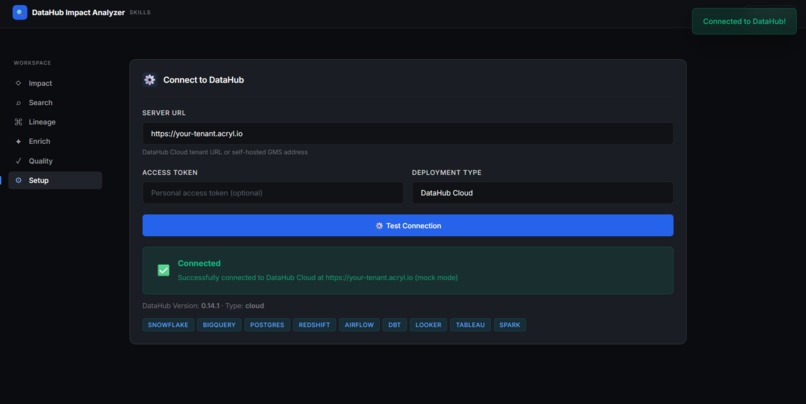Click the green Connected heading text
This screenshot has width=806, height=404.
199,263
